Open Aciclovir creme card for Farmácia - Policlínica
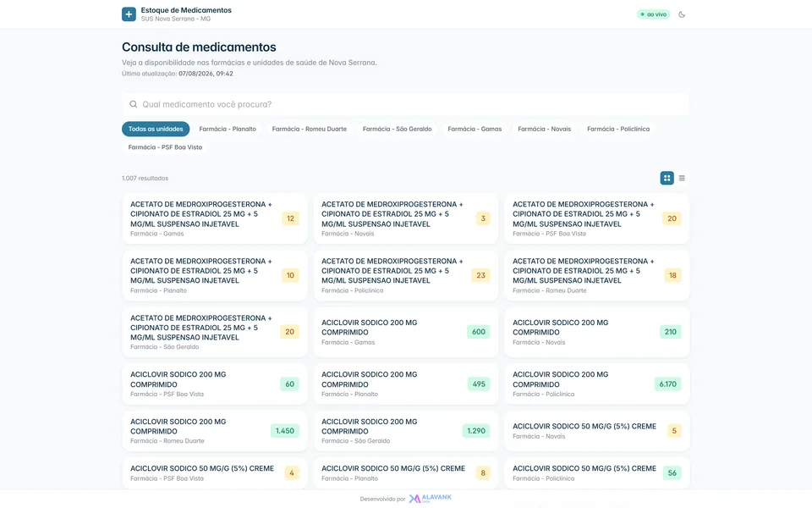812x508 pixels. click(597, 472)
